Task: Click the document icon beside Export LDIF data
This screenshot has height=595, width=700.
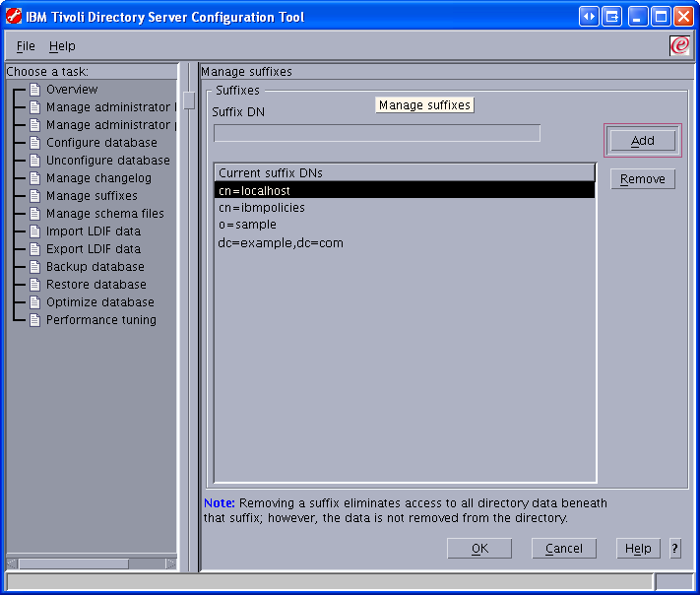Action: click(x=34, y=249)
